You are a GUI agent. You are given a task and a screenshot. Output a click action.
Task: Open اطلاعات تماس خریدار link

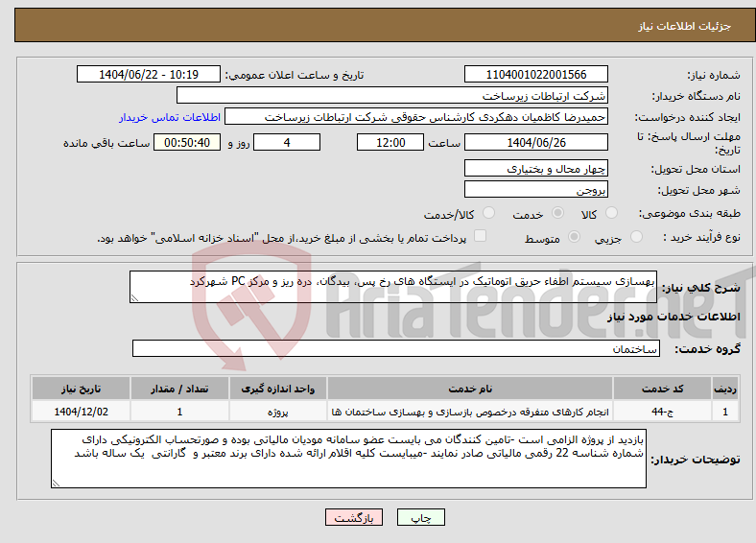[x=170, y=117]
